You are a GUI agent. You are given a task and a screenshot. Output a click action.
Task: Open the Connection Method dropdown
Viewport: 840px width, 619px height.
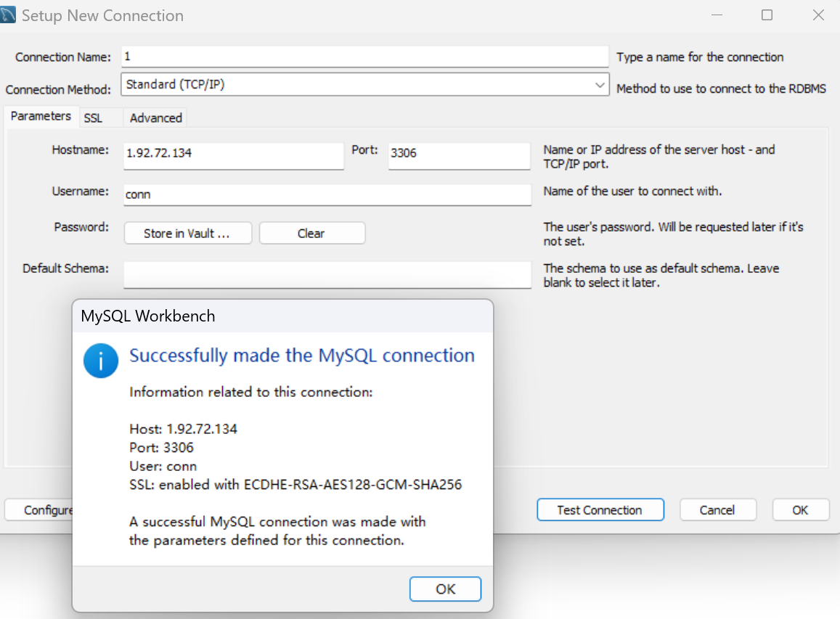pyautogui.click(x=364, y=85)
